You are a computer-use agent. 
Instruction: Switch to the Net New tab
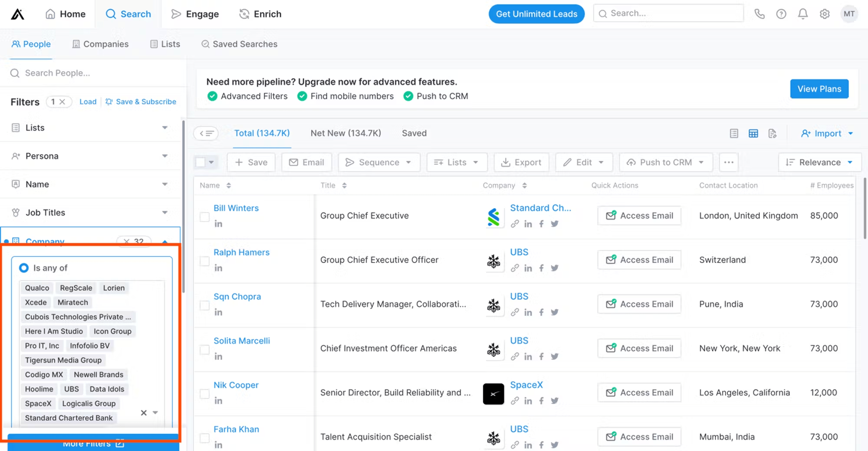click(345, 133)
